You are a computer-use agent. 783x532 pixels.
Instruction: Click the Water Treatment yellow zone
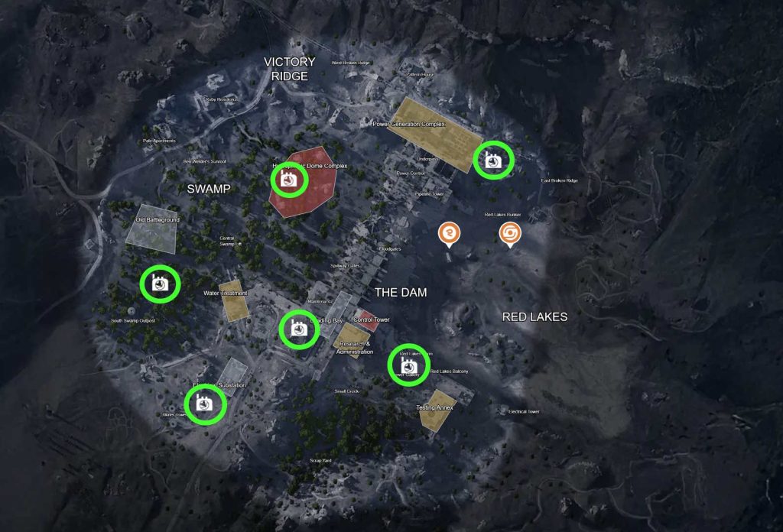click(234, 301)
